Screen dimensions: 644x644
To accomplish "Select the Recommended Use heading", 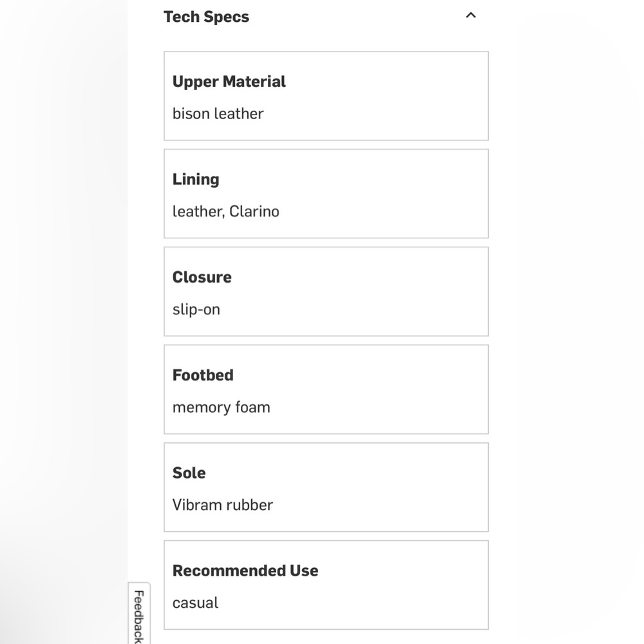I will pos(245,571).
